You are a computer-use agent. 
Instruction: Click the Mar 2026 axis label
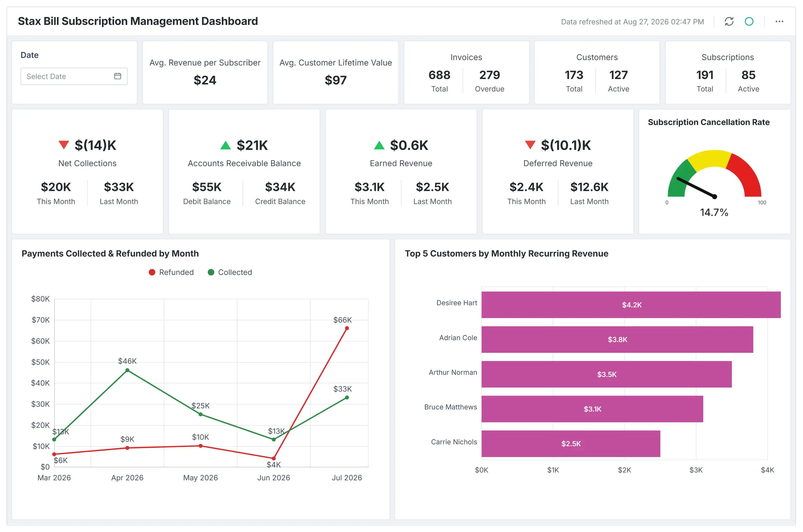click(x=54, y=478)
